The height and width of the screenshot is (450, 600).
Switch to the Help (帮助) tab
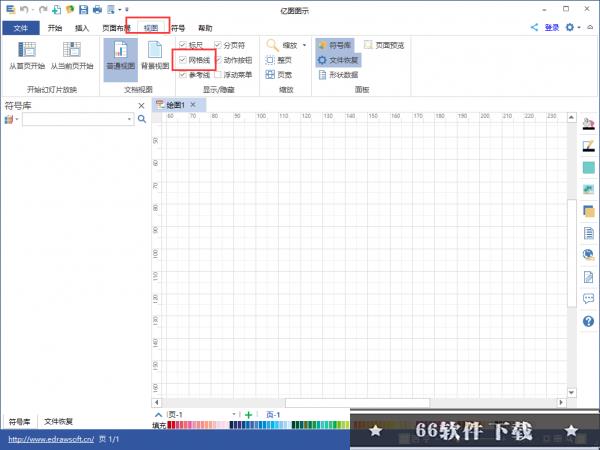(x=205, y=28)
